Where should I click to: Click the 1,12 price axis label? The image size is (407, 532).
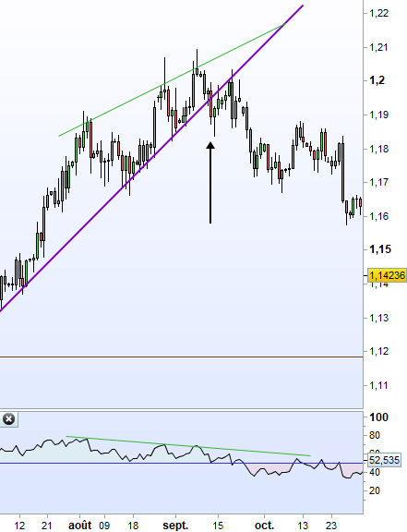coord(378,351)
